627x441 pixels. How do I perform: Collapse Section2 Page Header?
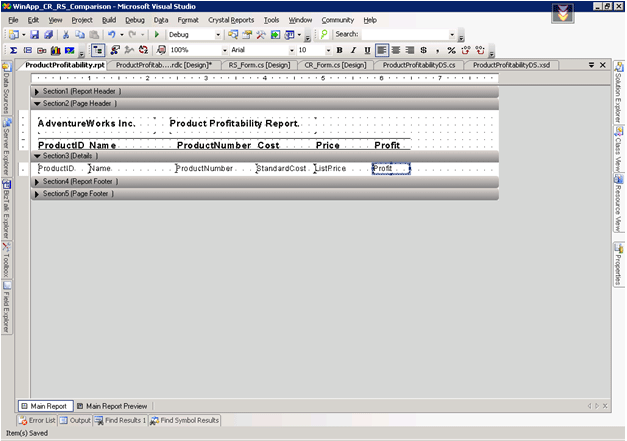(37, 104)
